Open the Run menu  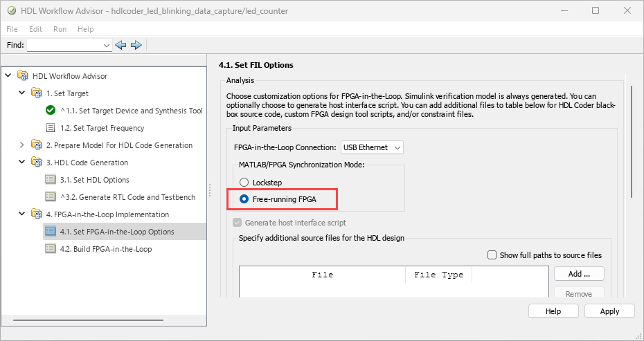coord(60,29)
